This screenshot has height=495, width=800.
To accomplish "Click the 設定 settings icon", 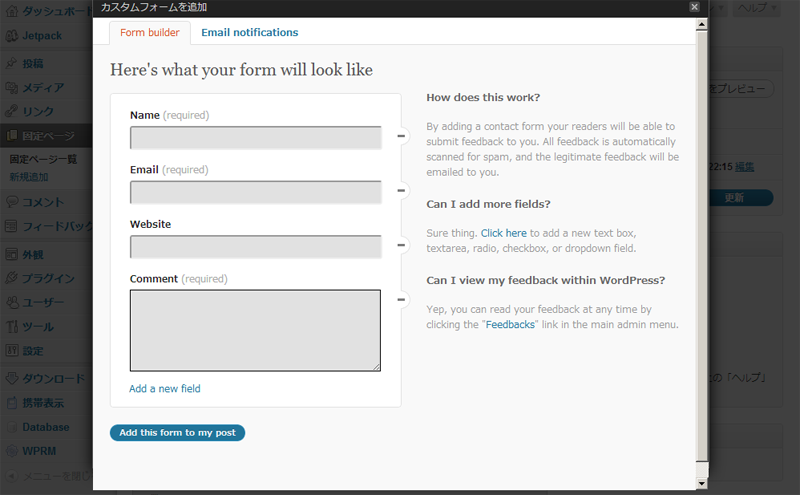I will tap(11, 351).
